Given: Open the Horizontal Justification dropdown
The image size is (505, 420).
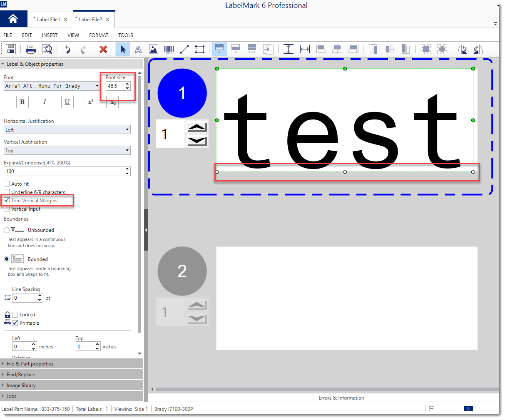Looking at the screenshot, I should 67,130.
